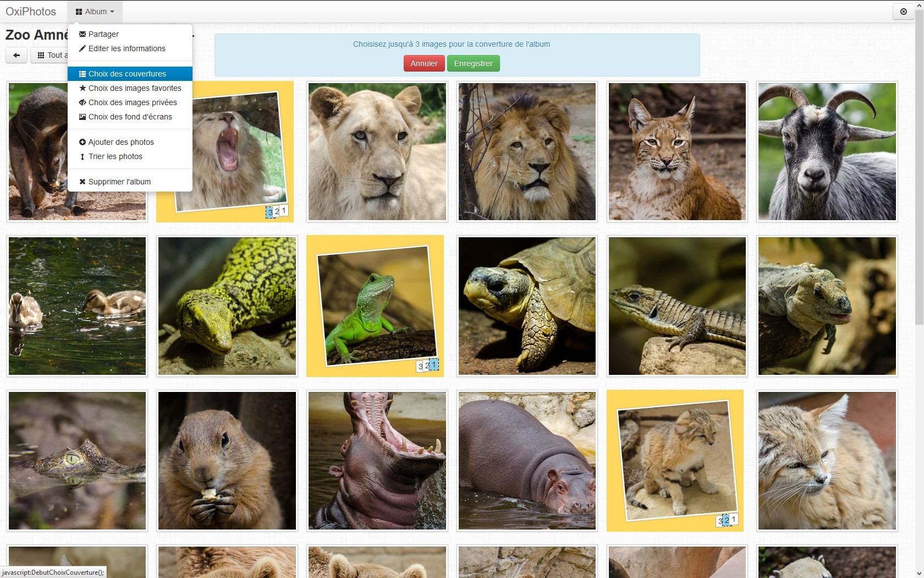
Task: Click the sort arrows icon for Trier les photos
Action: point(82,156)
